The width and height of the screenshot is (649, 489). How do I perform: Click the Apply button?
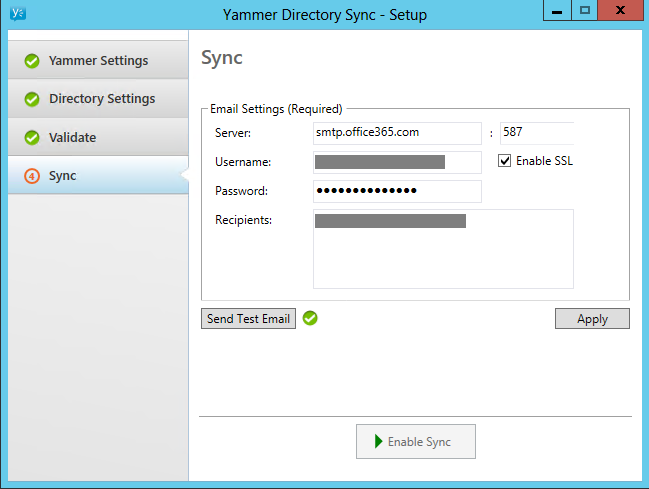point(592,318)
